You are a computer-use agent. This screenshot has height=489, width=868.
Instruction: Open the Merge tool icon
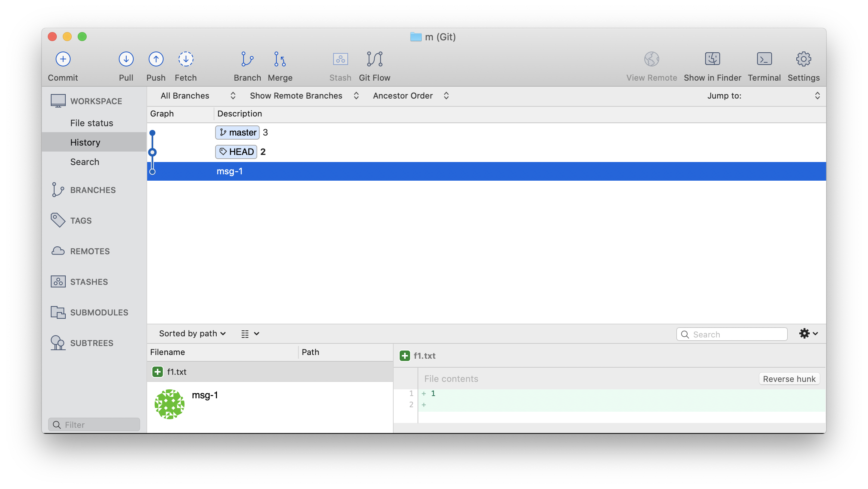pos(280,59)
